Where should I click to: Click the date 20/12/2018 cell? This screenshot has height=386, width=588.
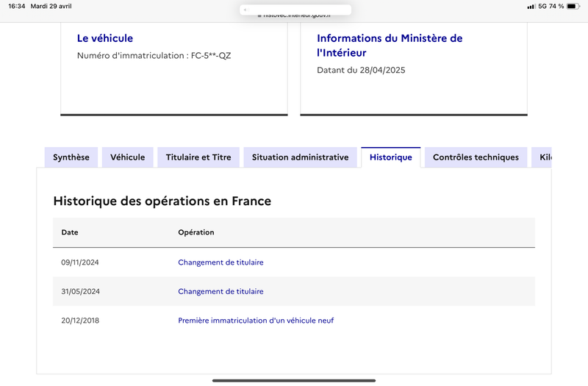pos(80,321)
